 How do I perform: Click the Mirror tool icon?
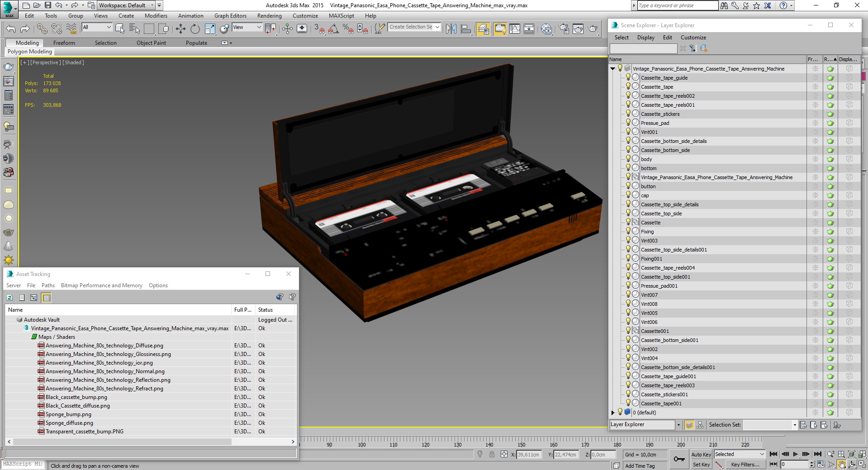[451, 29]
